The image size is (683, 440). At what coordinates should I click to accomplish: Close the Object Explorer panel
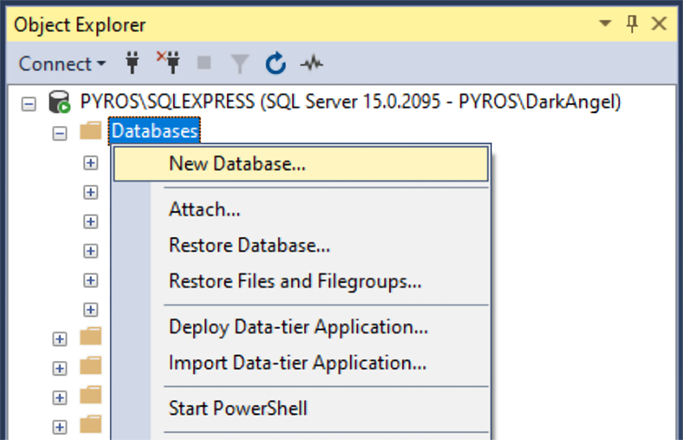tap(659, 24)
